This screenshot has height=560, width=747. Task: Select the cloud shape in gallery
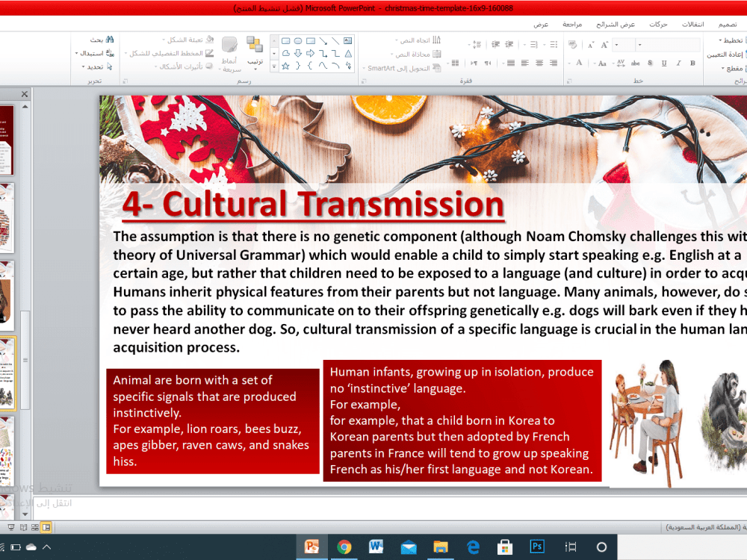click(286, 53)
